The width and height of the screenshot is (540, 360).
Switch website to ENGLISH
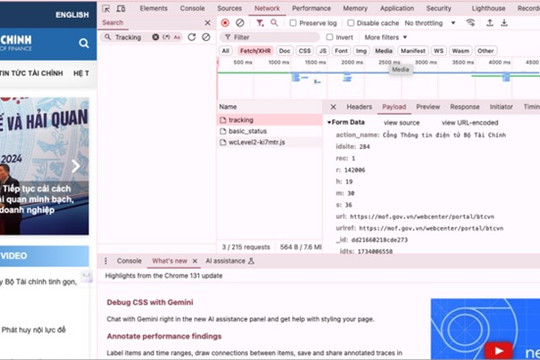pos(72,15)
